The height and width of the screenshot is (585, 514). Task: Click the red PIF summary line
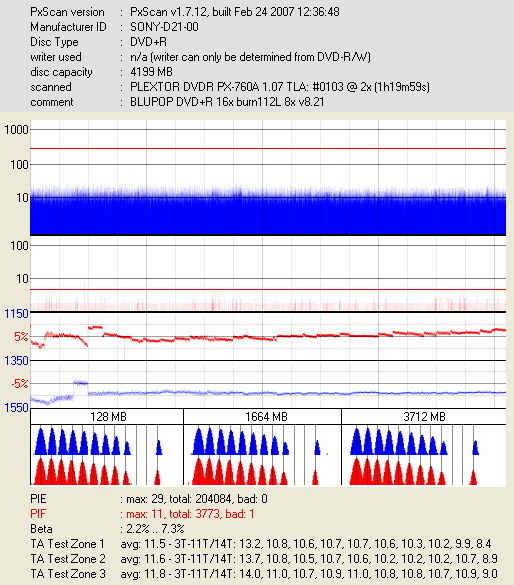click(142, 514)
